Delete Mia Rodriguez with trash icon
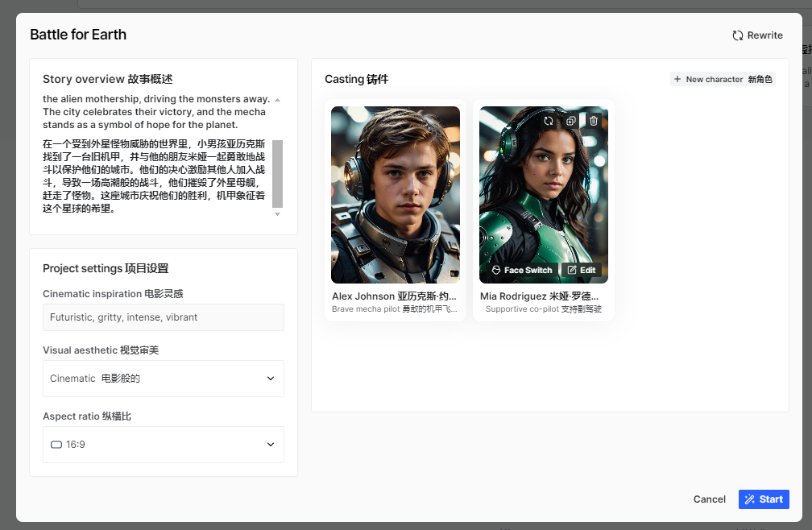The image size is (812, 530). [594, 121]
